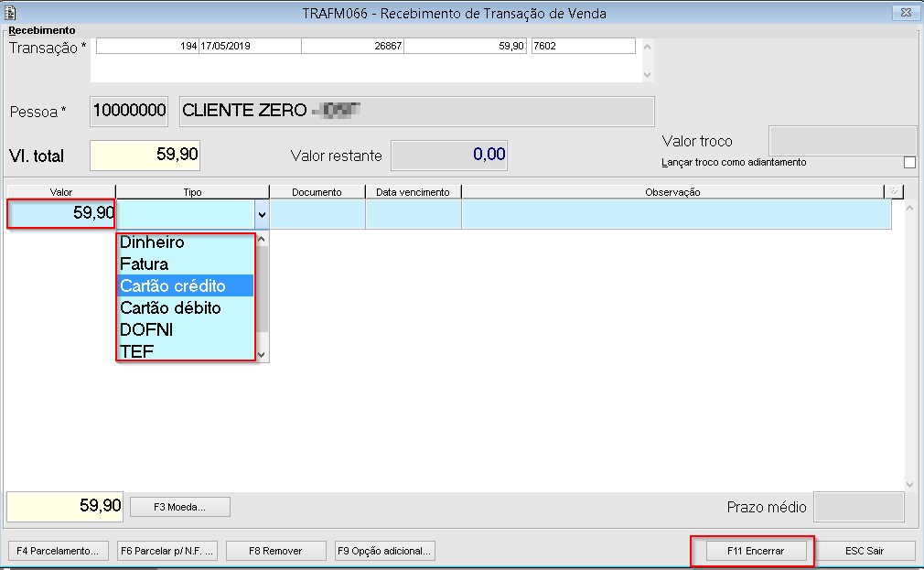Click the F3 Moeda button

(179, 507)
